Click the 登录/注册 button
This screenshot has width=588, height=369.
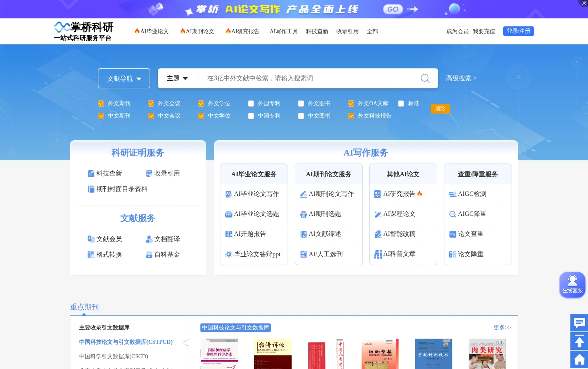point(518,31)
